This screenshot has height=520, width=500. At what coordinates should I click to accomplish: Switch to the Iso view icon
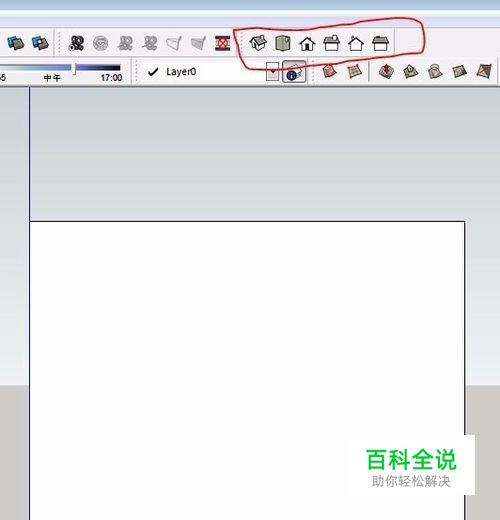(x=258, y=43)
